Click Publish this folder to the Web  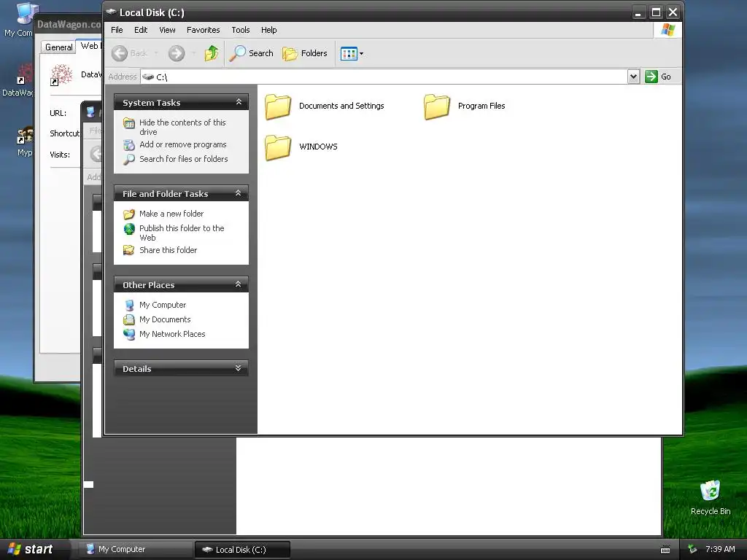pyautogui.click(x=182, y=233)
